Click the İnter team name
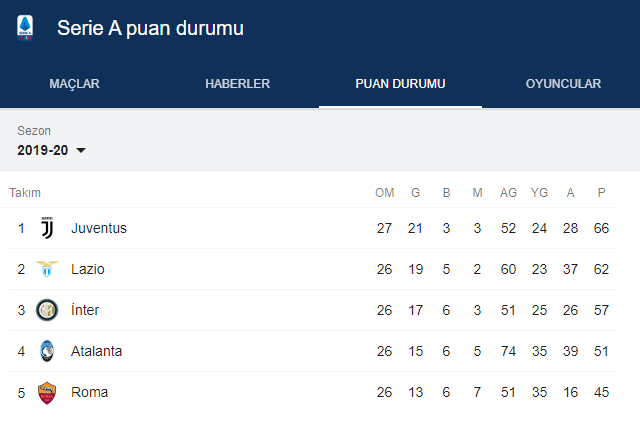Viewport: 640px width, 433px height. pyautogui.click(x=85, y=310)
